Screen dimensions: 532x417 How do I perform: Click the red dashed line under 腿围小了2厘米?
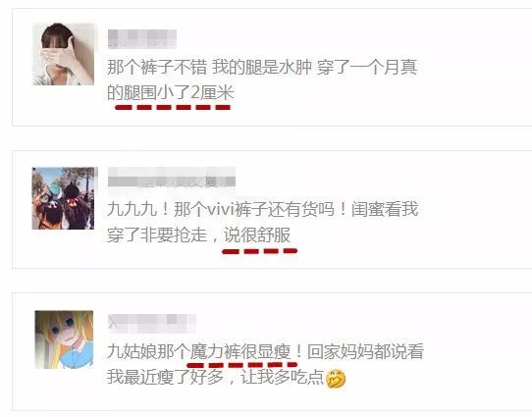(x=173, y=108)
